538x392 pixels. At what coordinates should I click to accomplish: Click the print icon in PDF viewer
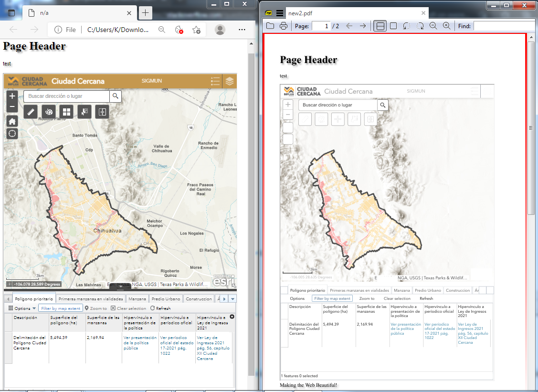click(284, 26)
